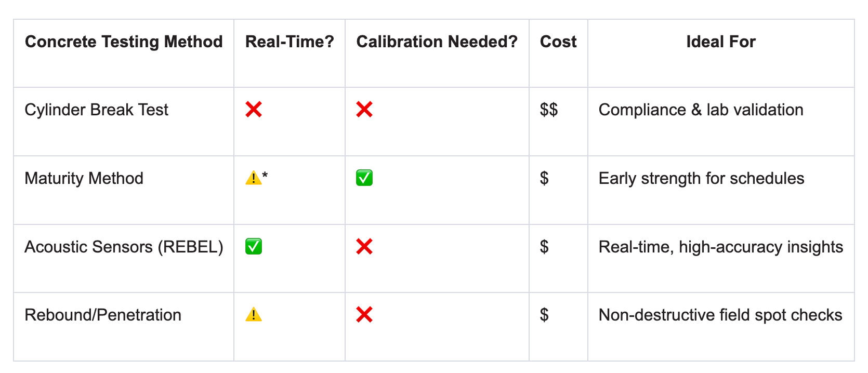Select the Acoustic Sensors (REBEL) label
The image size is (868, 373).
point(124,247)
